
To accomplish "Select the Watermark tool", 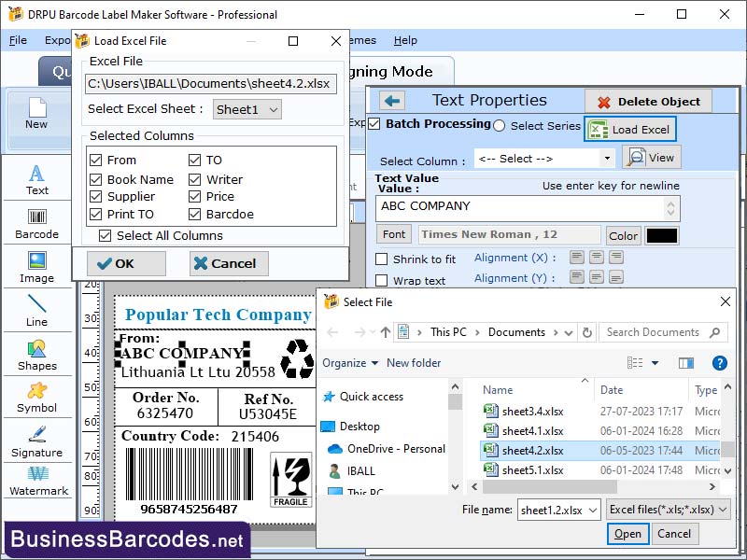I will 36,481.
